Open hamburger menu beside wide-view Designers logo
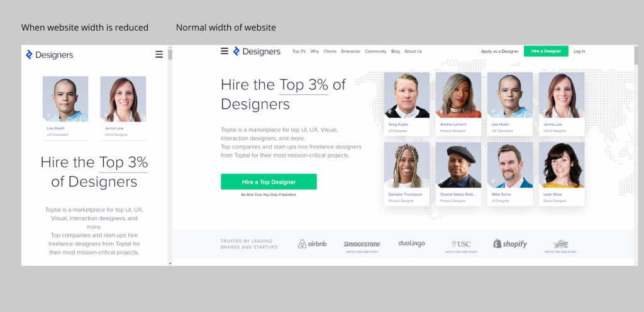The height and width of the screenshot is (312, 644). click(225, 51)
